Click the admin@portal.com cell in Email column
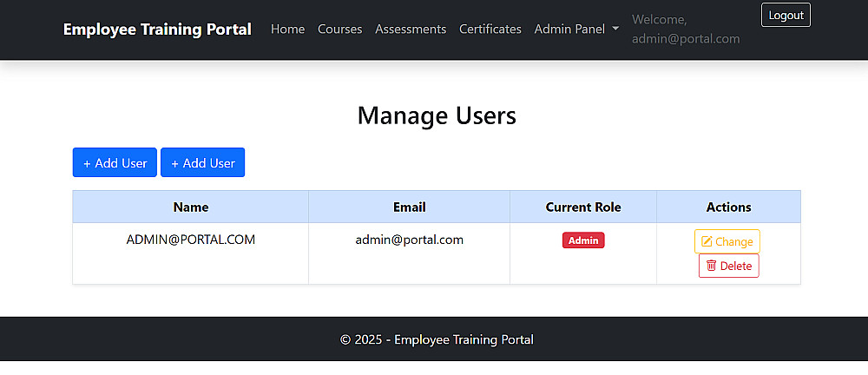 tap(410, 240)
